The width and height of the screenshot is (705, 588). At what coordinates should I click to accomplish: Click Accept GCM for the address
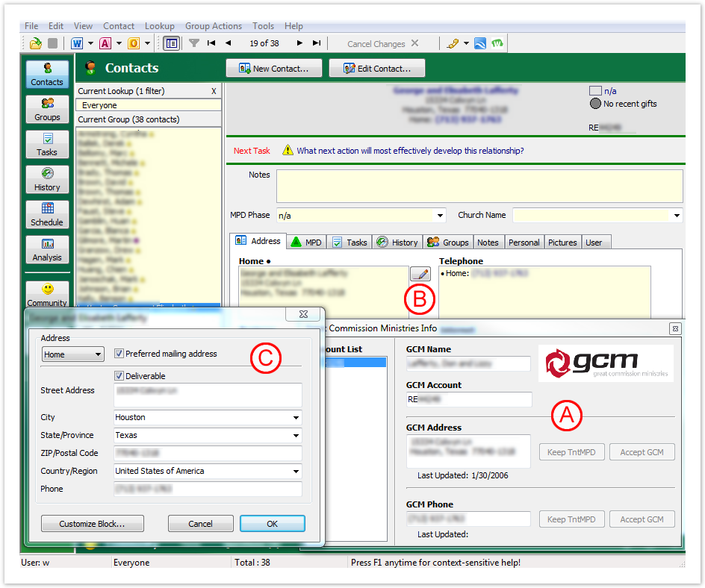(x=642, y=451)
